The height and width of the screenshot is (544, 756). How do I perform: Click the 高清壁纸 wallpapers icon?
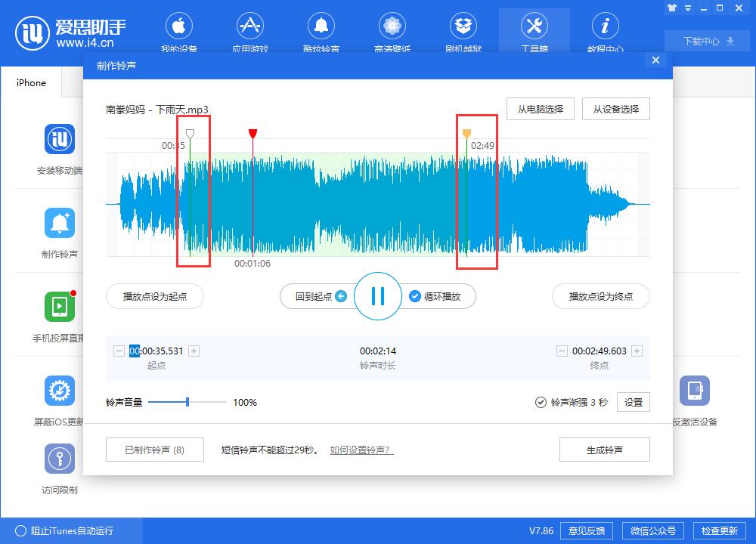[x=392, y=30]
